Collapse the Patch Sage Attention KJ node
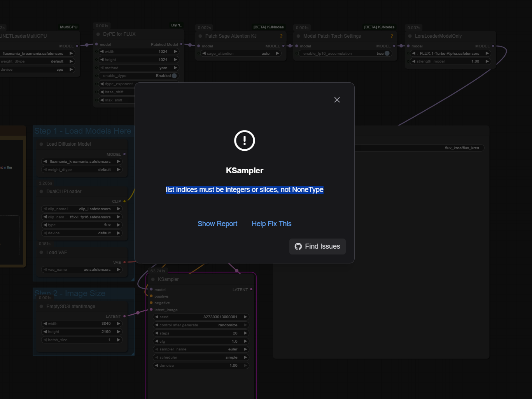532x399 pixels. click(x=201, y=36)
